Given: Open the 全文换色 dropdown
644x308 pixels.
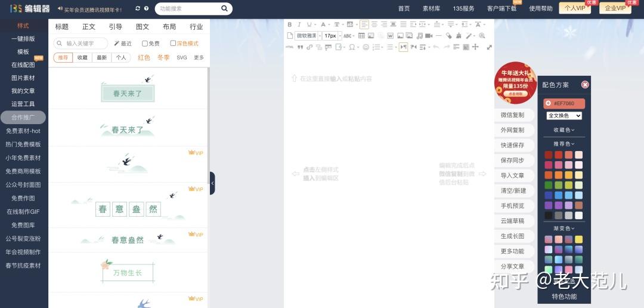Looking at the screenshot, I should (x=564, y=116).
